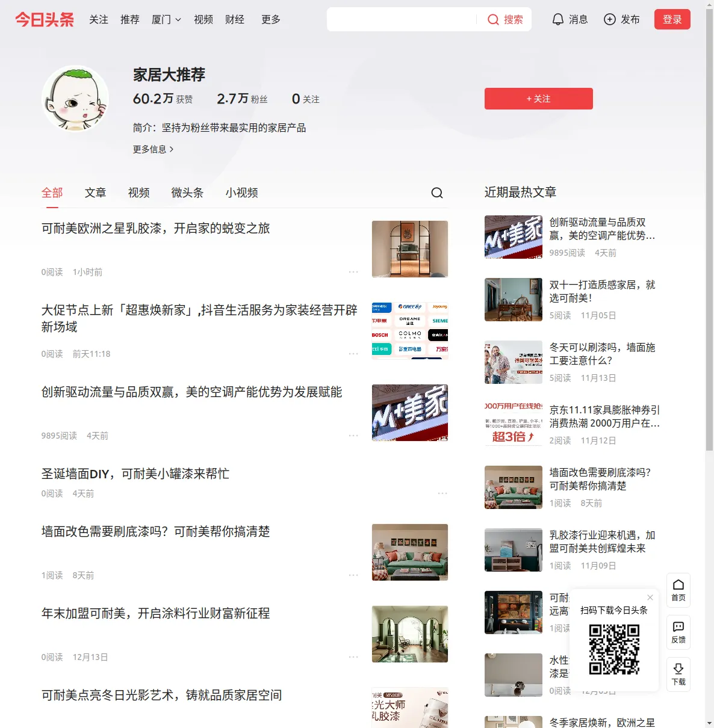Click the 60.2万 获赞 likes count
Viewport: 714px width, 728px height.
(x=163, y=99)
